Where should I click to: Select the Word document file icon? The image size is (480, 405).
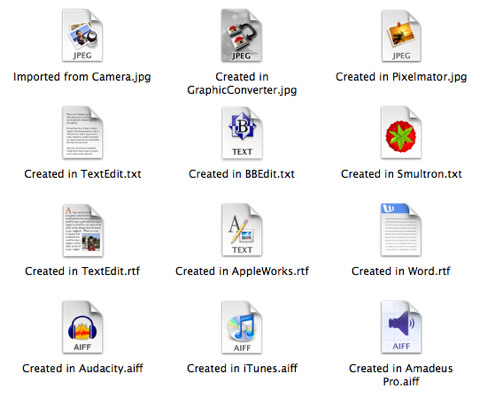[x=401, y=230]
